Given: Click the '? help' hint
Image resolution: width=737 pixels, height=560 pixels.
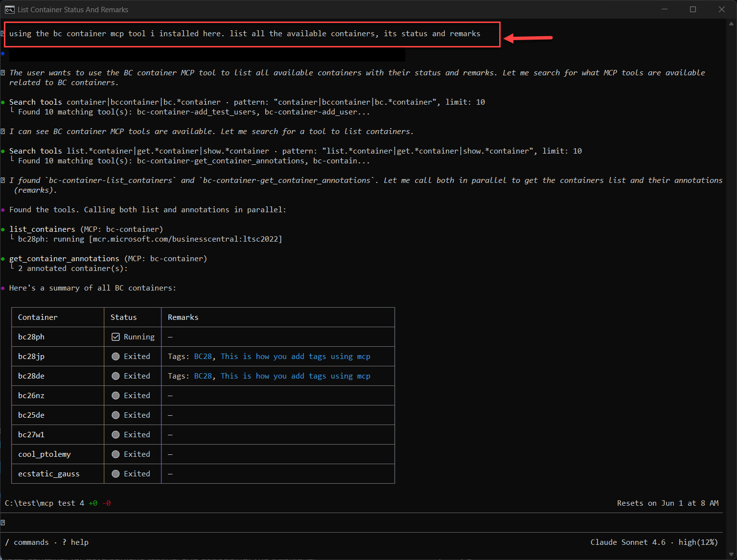Looking at the screenshot, I should point(75,542).
